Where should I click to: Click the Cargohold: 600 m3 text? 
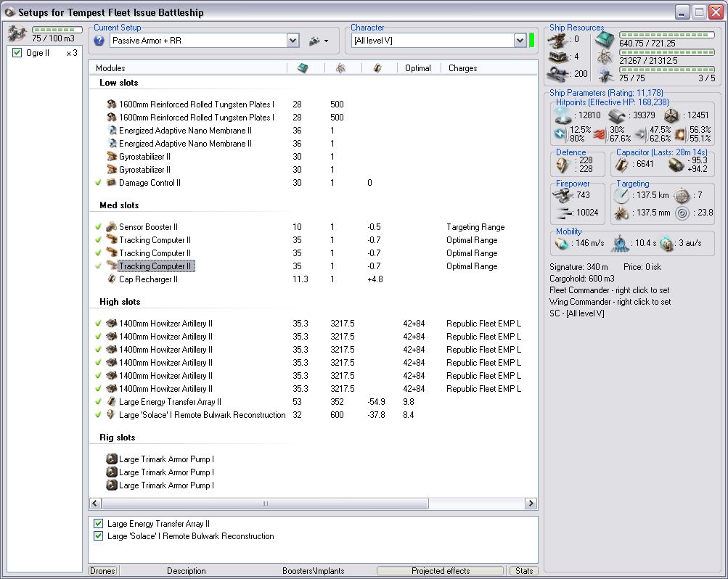coord(582,279)
